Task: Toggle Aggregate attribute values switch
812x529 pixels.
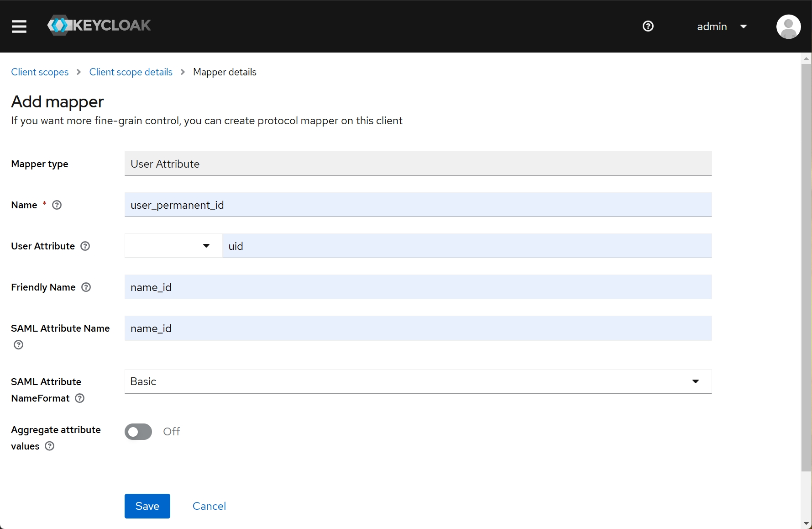Action: (138, 432)
